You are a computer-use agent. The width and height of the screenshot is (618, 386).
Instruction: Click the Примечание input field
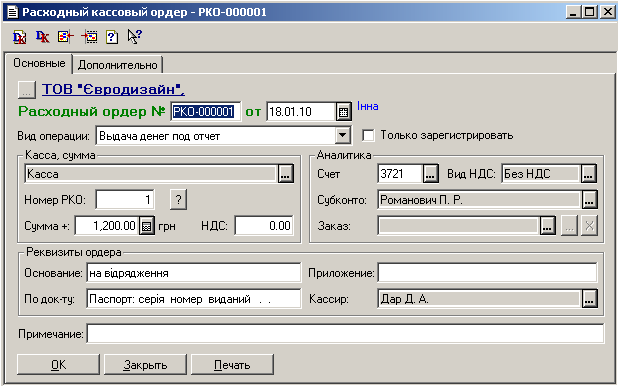(x=345, y=334)
